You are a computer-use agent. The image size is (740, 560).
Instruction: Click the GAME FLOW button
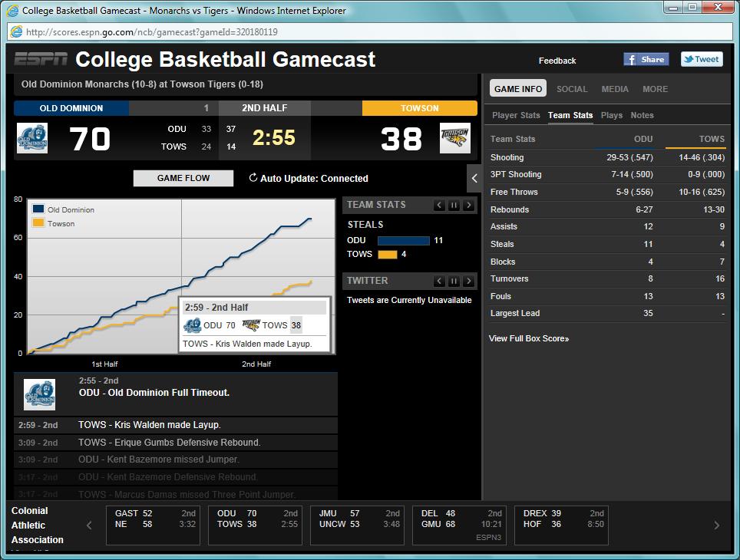pos(183,178)
